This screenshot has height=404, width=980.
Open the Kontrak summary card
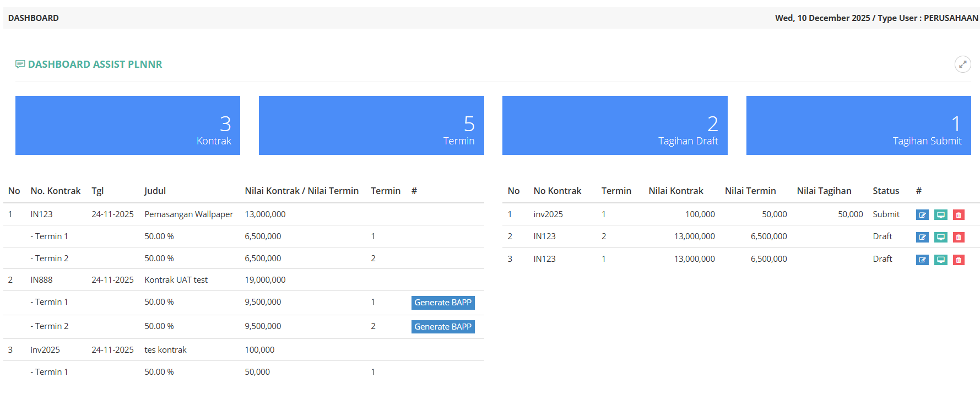click(x=128, y=126)
